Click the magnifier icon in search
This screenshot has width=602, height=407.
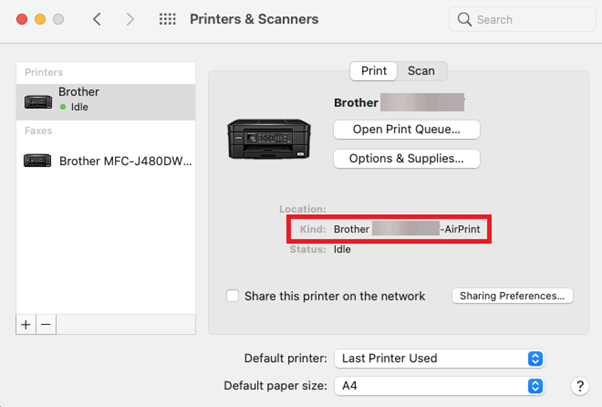click(x=464, y=19)
